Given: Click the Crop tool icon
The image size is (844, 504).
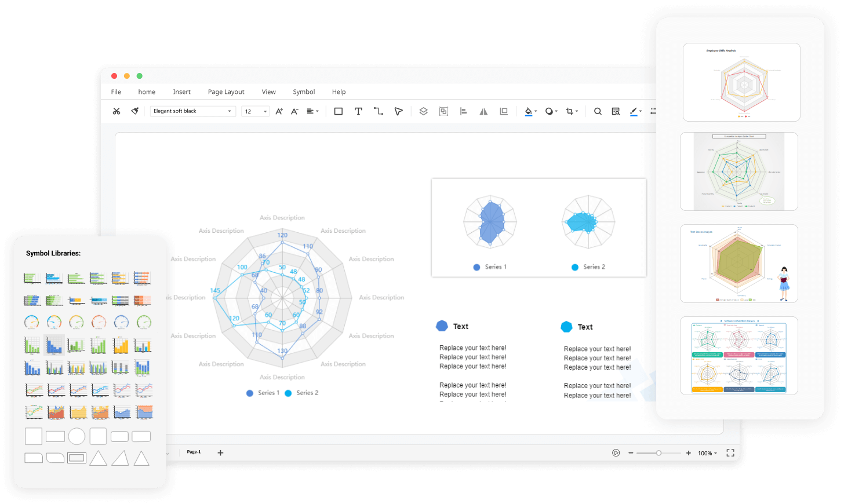Looking at the screenshot, I should [569, 111].
